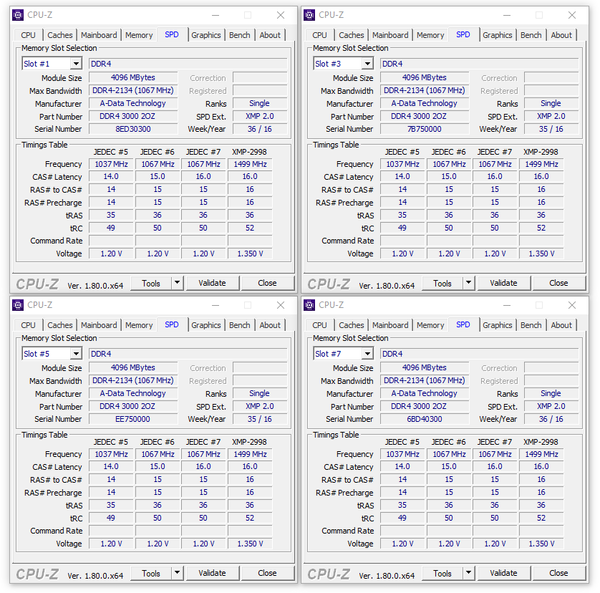Screen dimensions: 600x593
Task: Click Ranks Single value in Slot #7 window
Action: 551,393
